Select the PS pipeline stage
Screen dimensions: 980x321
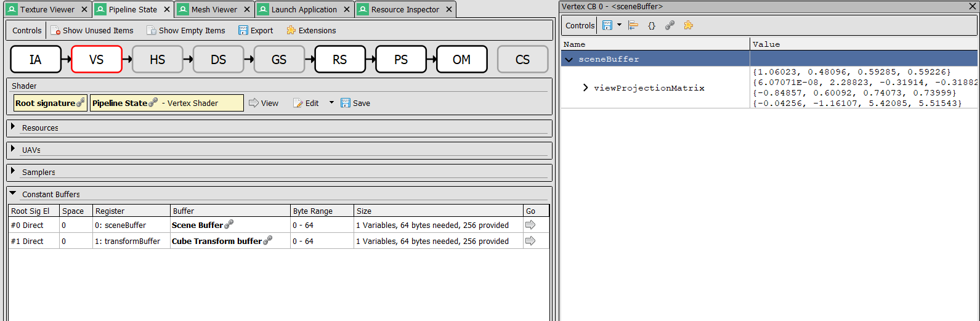(x=401, y=60)
